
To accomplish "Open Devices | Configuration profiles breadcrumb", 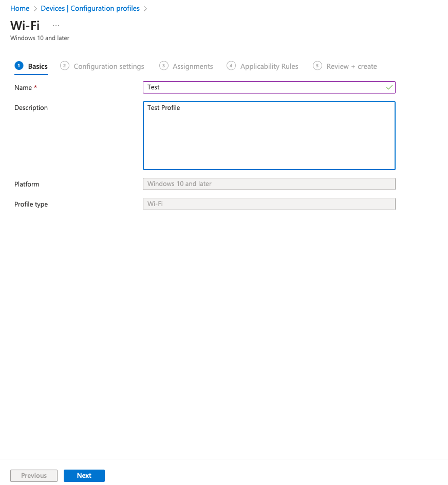I will click(90, 8).
